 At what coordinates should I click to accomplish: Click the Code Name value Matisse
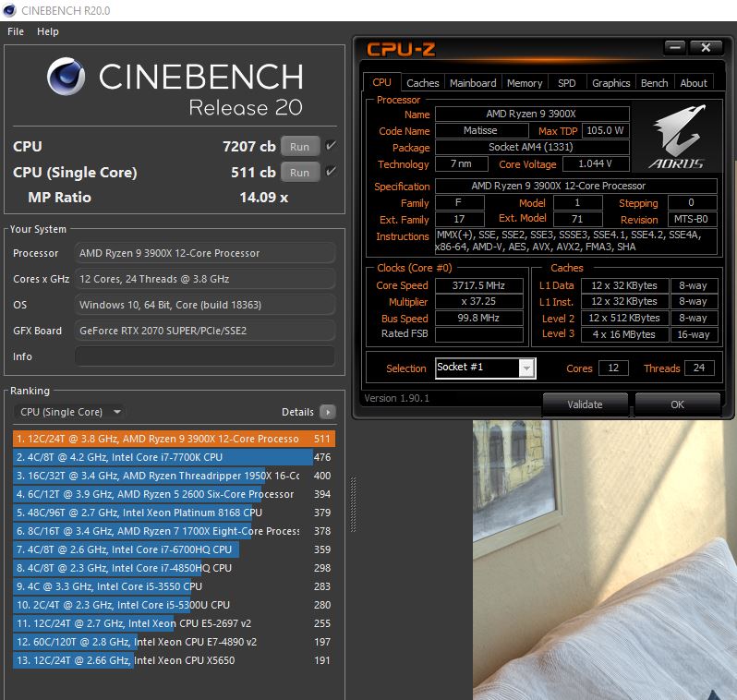tap(480, 130)
